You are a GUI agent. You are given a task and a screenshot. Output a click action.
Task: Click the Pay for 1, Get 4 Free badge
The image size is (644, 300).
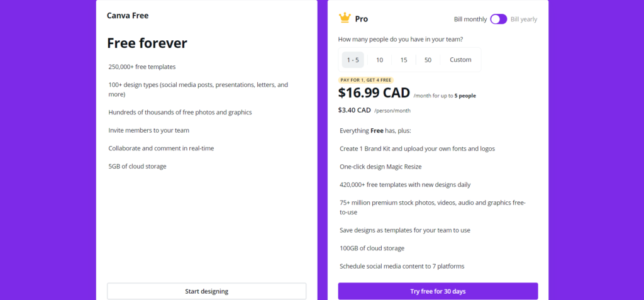366,80
